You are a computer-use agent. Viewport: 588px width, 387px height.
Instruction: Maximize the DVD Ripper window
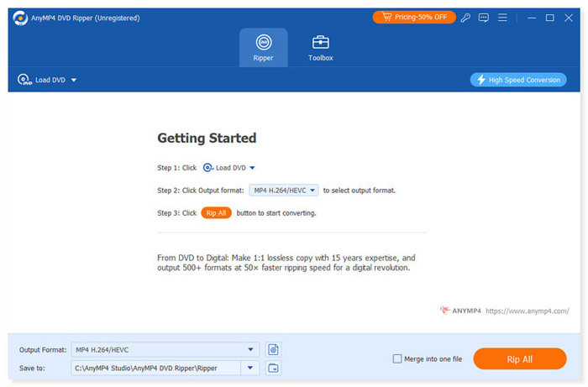click(x=549, y=18)
